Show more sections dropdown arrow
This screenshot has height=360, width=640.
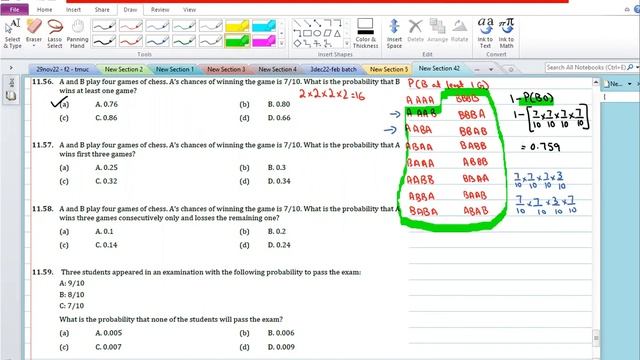(491, 70)
